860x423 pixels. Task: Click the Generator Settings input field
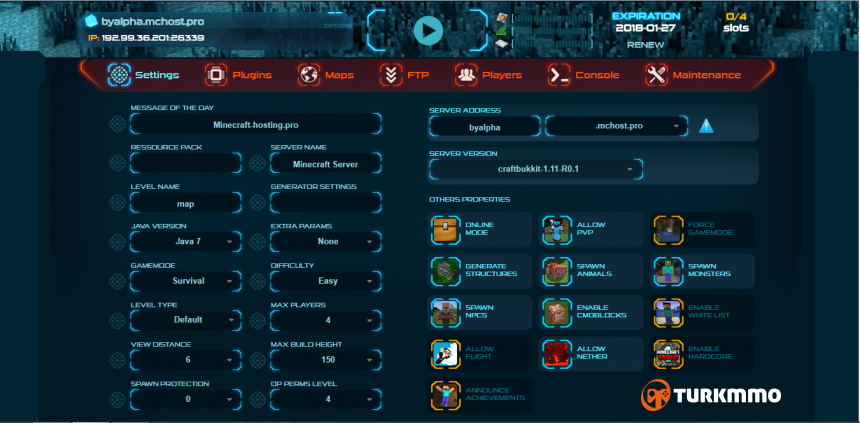coord(326,204)
